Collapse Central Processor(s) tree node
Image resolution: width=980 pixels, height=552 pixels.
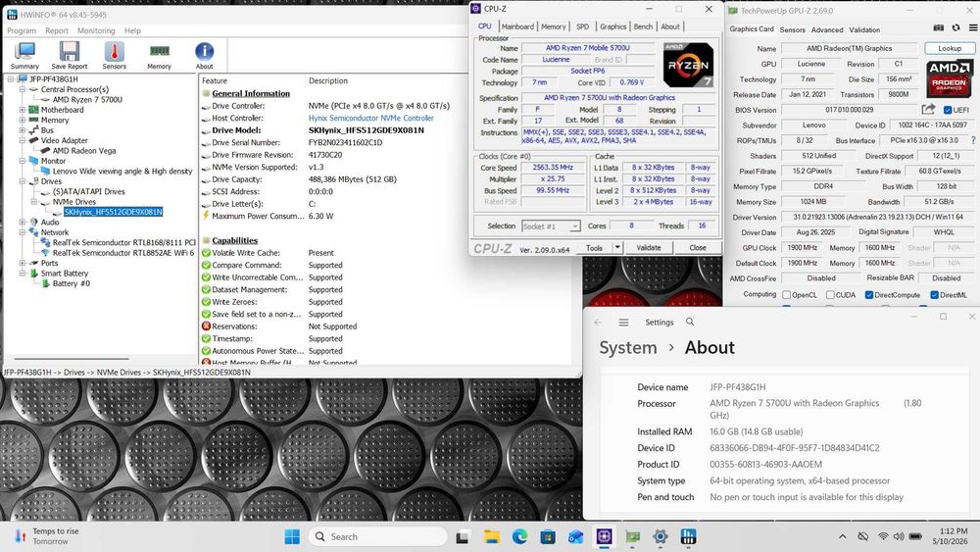(x=23, y=89)
